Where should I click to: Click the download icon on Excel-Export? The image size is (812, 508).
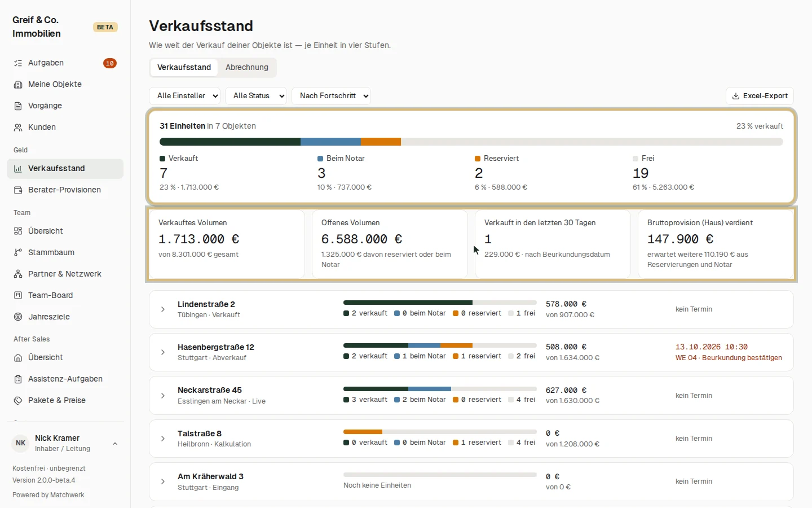tap(736, 96)
